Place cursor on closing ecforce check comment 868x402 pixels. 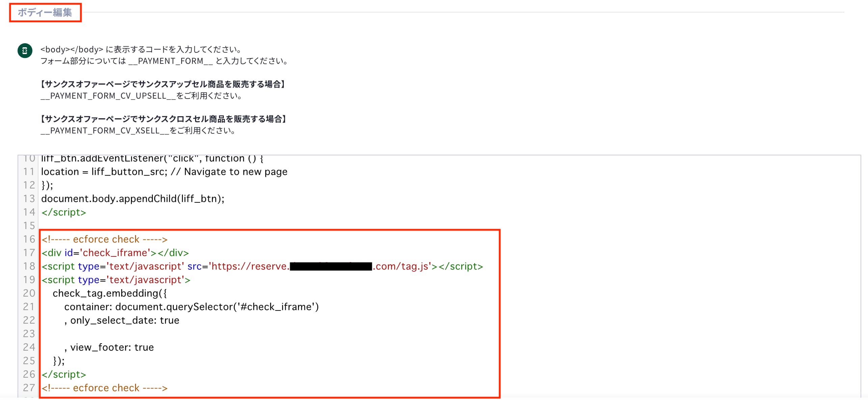coord(104,388)
